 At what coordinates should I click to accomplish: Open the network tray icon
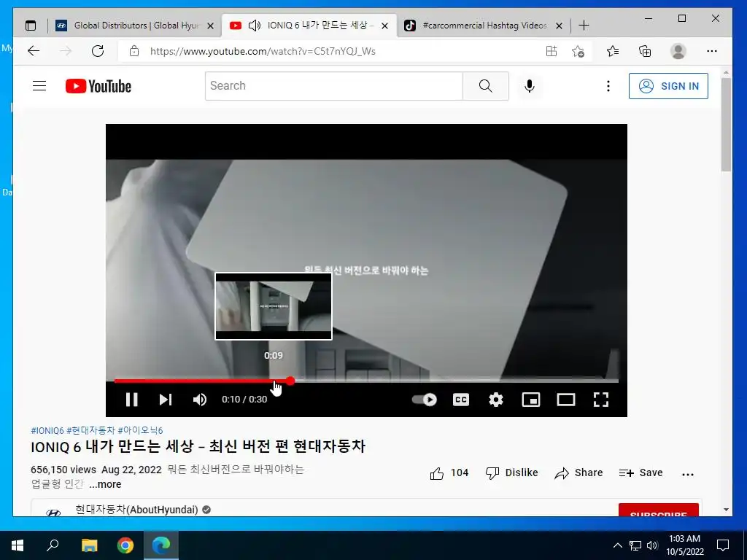coord(635,545)
